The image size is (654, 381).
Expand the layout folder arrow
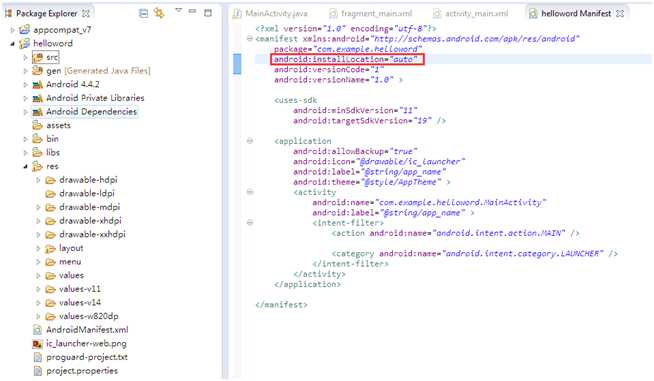(38, 249)
